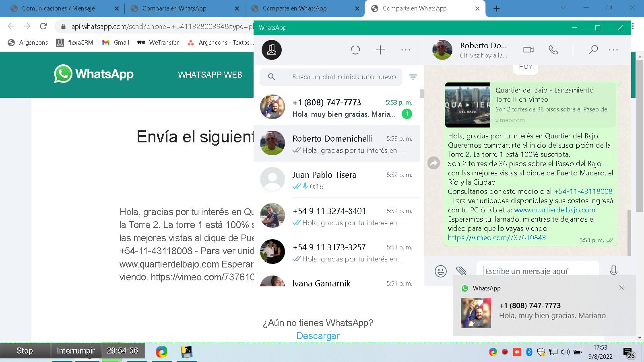
Task: Click Roberto's profile picture in chat header
Action: click(x=442, y=50)
